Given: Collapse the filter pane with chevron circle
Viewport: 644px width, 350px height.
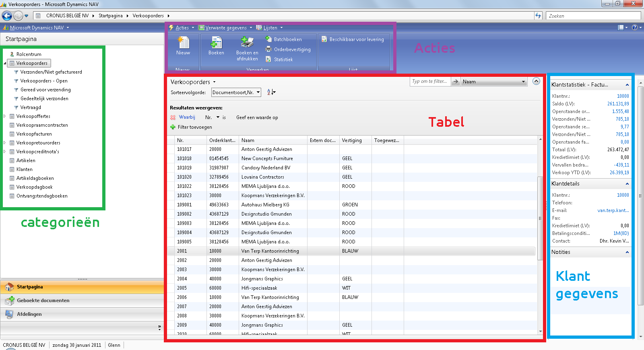Looking at the screenshot, I should pyautogui.click(x=536, y=81).
